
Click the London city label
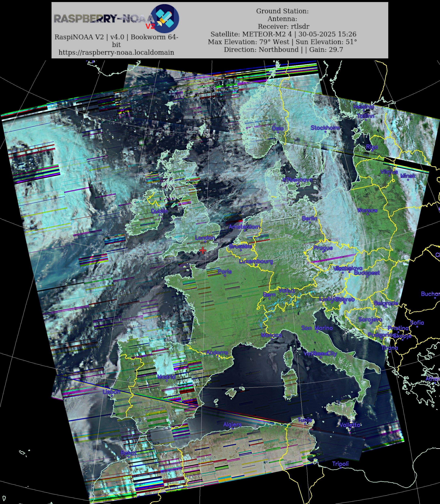point(205,238)
